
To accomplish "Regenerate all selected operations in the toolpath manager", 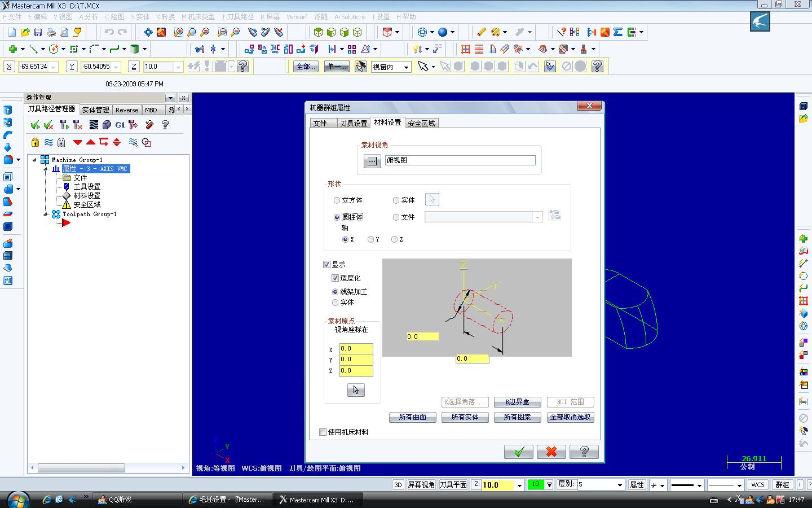I will coord(64,125).
